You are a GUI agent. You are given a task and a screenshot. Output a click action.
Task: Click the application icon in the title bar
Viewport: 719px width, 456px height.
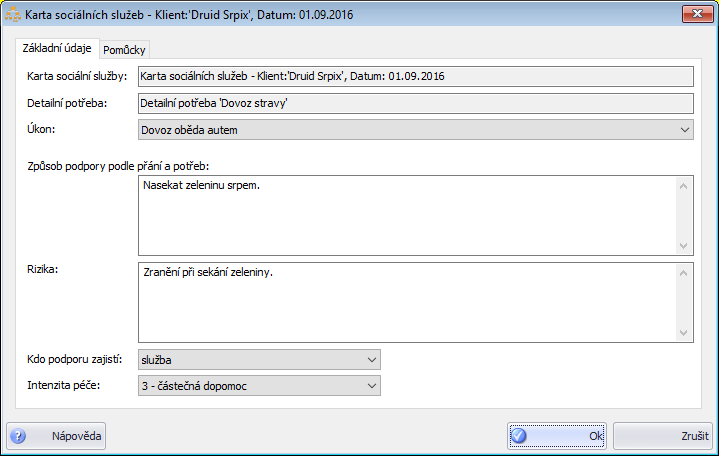tap(12, 15)
